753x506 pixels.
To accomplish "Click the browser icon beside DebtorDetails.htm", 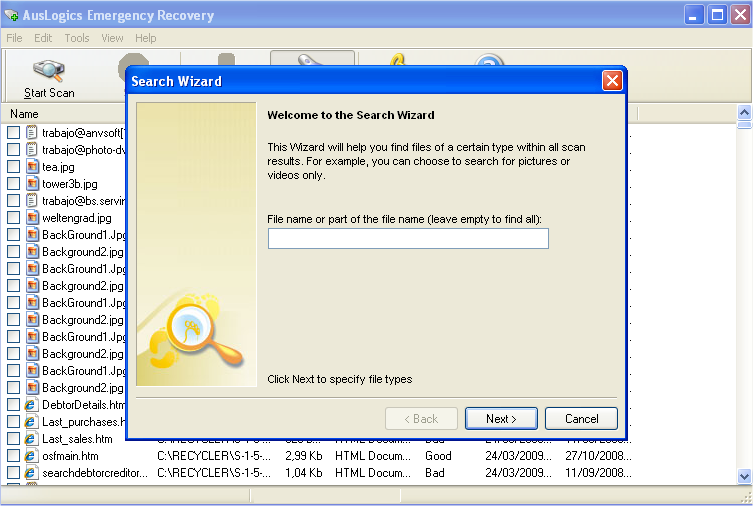I will [x=30, y=405].
